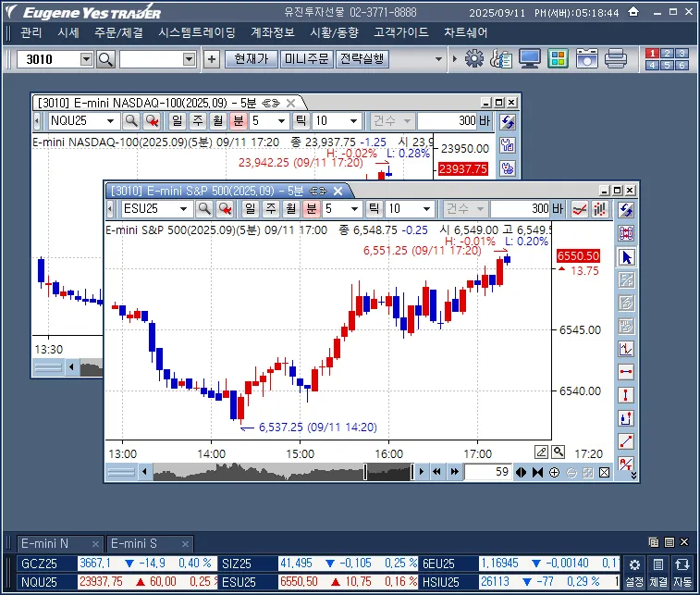Click the bar chart type icon in ESU25 toolbar

(600, 208)
